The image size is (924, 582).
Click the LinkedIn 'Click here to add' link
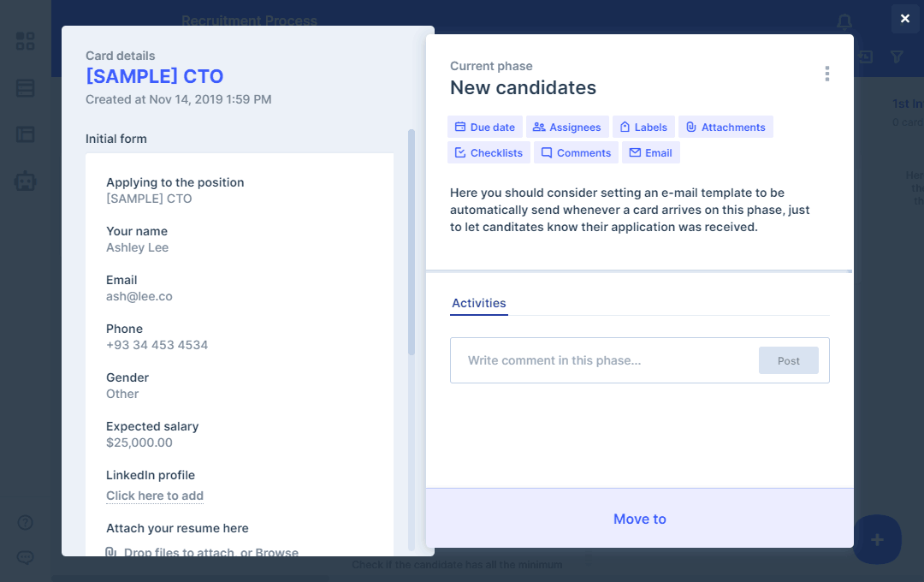155,496
